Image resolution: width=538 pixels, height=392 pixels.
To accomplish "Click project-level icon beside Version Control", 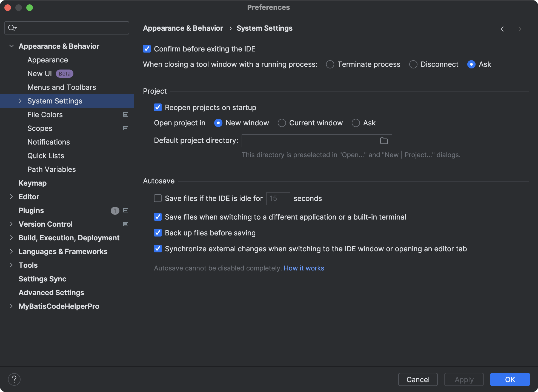I will click(x=126, y=224).
